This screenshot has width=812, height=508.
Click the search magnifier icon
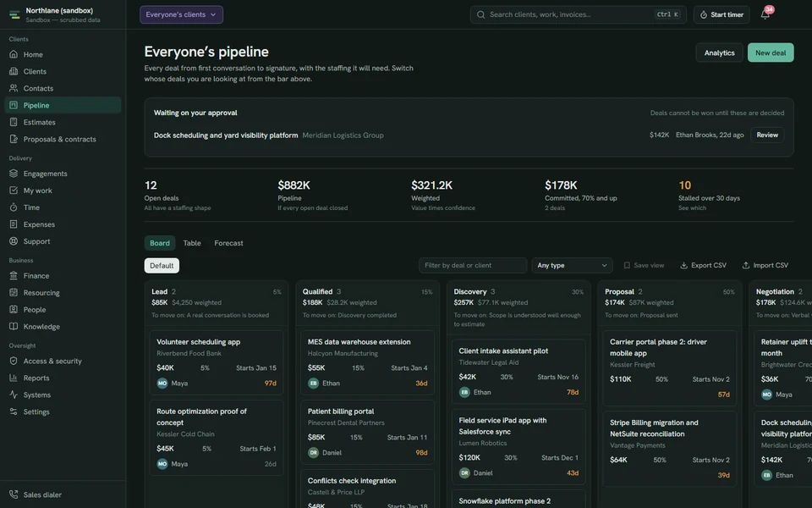[480, 14]
